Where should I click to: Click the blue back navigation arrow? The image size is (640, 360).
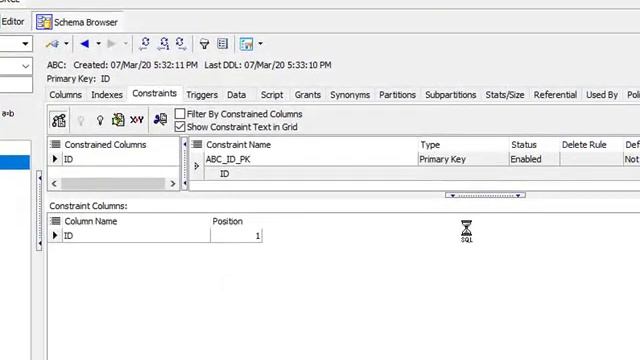tap(85, 44)
